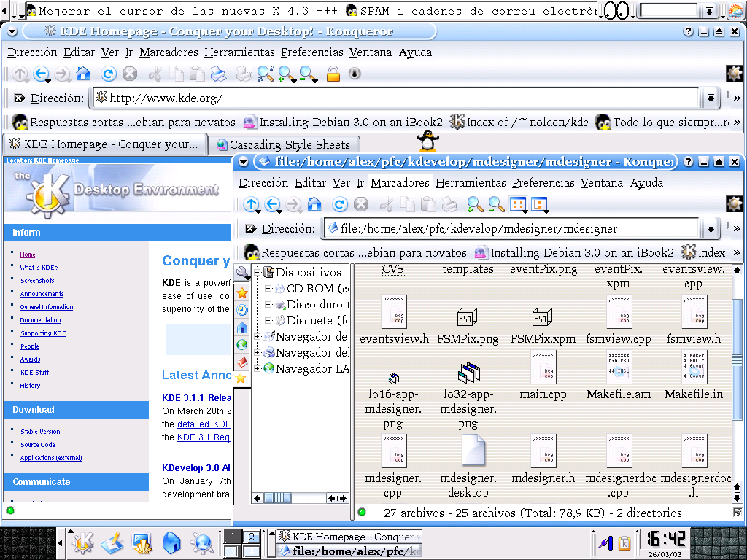Open the templates folder in file view
747x560 pixels.
point(468,269)
